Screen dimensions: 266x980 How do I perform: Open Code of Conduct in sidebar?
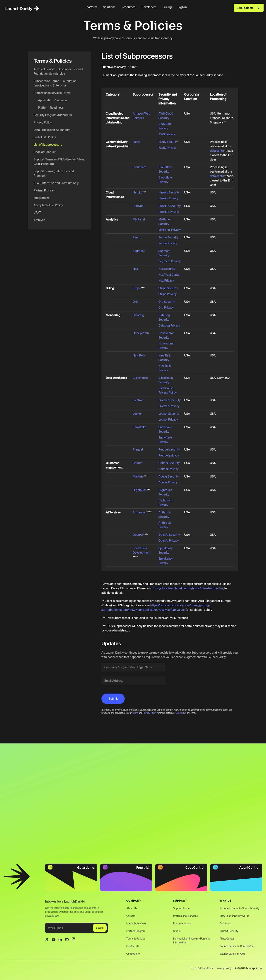(45, 152)
